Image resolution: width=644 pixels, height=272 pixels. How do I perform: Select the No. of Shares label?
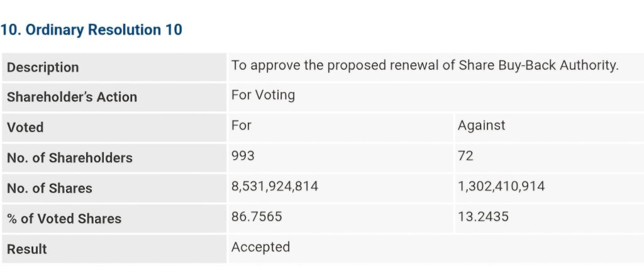click(x=50, y=188)
